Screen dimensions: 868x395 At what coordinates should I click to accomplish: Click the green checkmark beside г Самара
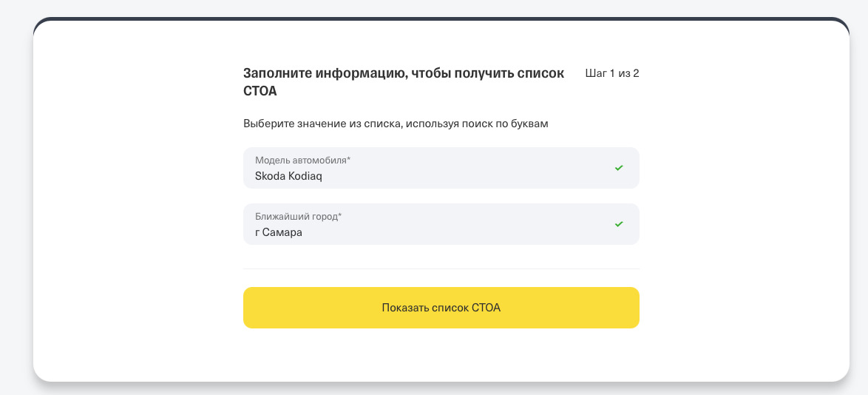(x=619, y=224)
